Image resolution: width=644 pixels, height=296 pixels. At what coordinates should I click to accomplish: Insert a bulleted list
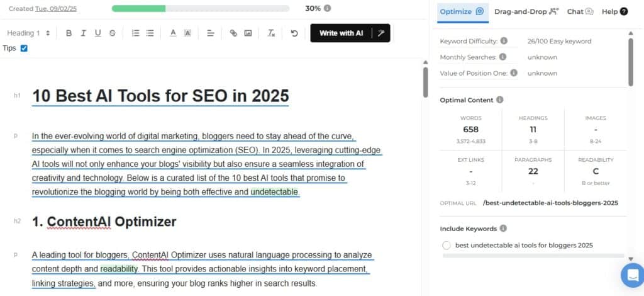150,33
